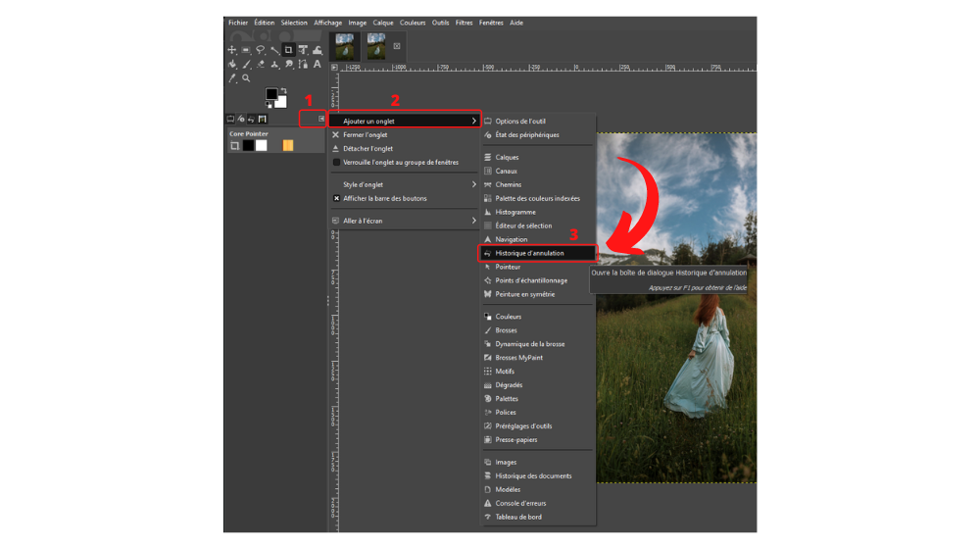980x549 pixels.
Task: Choose Options de l'outil entry
Action: pyautogui.click(x=537, y=121)
